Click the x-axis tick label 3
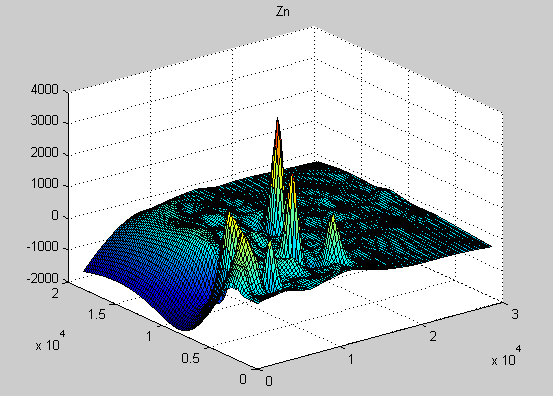The image size is (553, 396). click(515, 314)
